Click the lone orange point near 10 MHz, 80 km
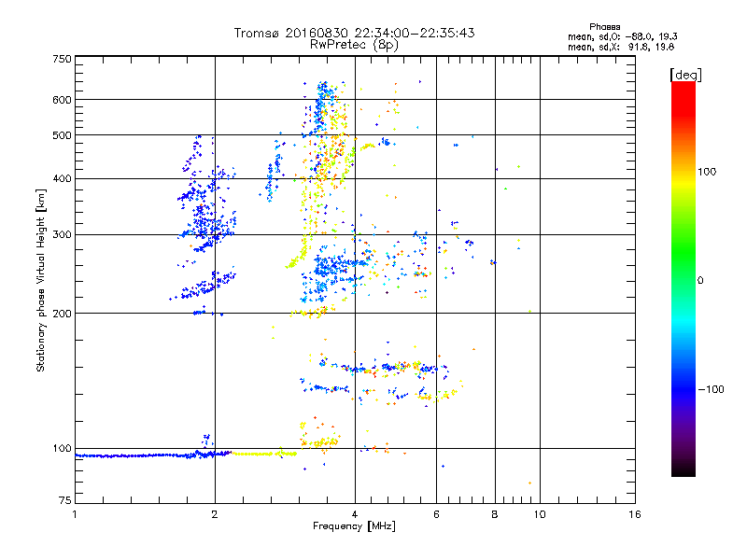This screenshot has width=747, height=560. point(529,483)
